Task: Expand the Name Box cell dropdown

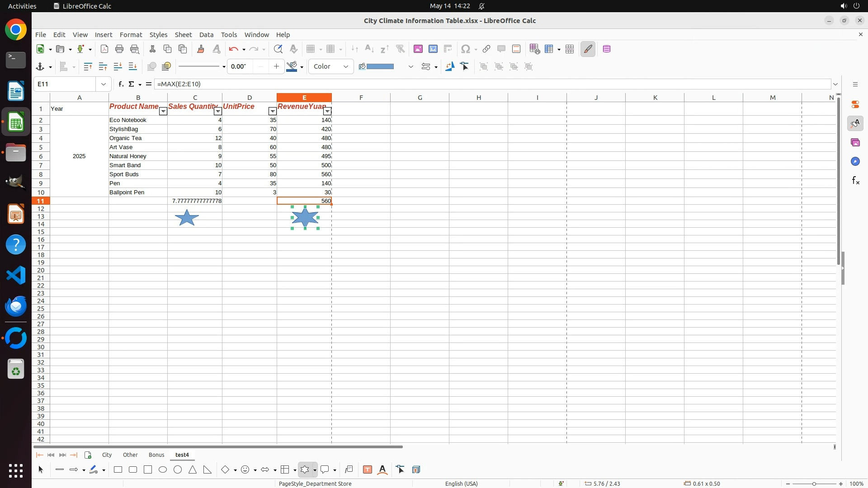Action: (104, 84)
